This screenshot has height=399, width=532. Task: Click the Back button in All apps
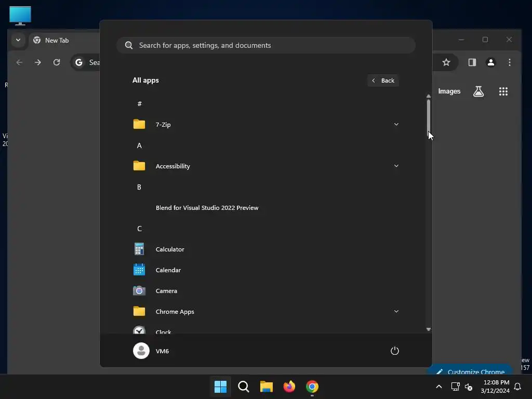pyautogui.click(x=383, y=81)
